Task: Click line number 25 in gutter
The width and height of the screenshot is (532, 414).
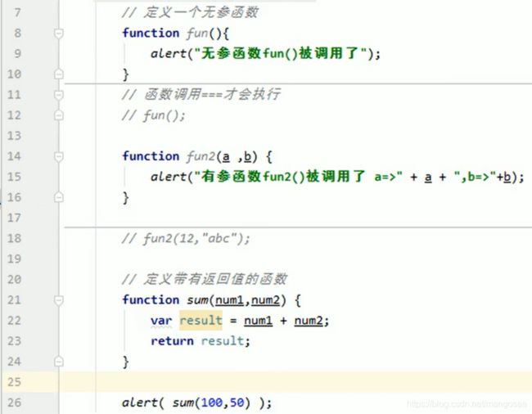Action: coord(14,382)
